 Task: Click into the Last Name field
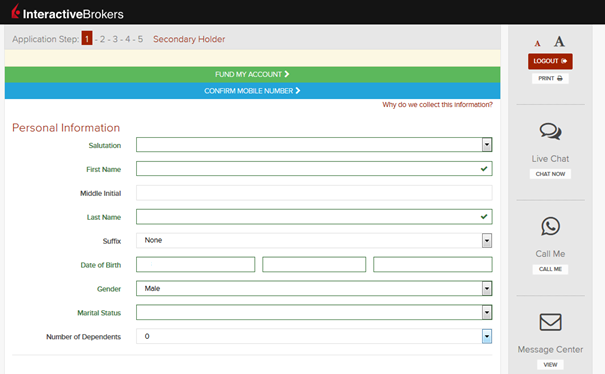coord(314,217)
